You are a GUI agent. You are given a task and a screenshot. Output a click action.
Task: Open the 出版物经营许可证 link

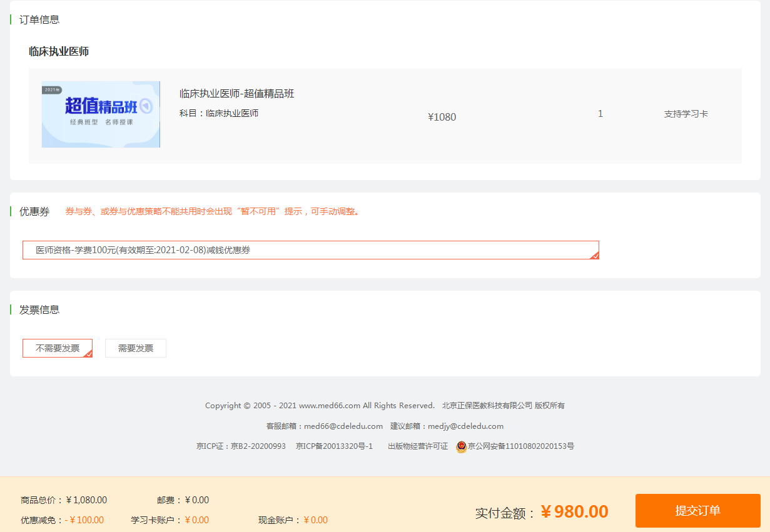[x=418, y=446]
